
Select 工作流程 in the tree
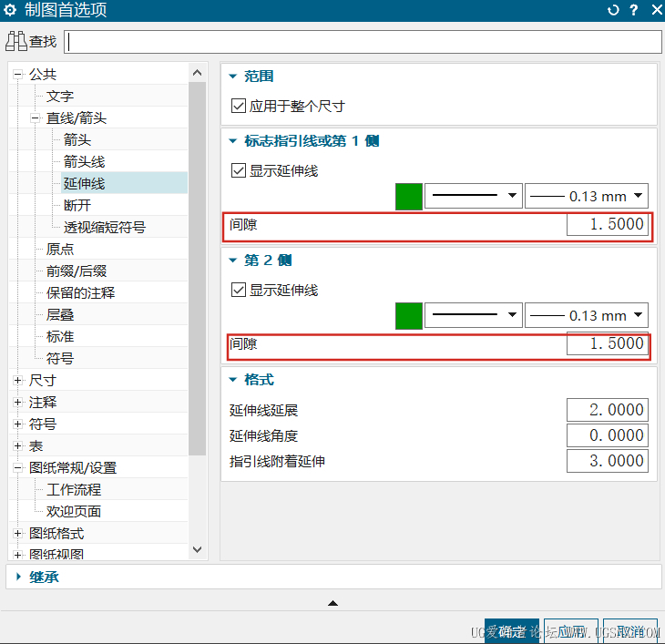(x=74, y=490)
